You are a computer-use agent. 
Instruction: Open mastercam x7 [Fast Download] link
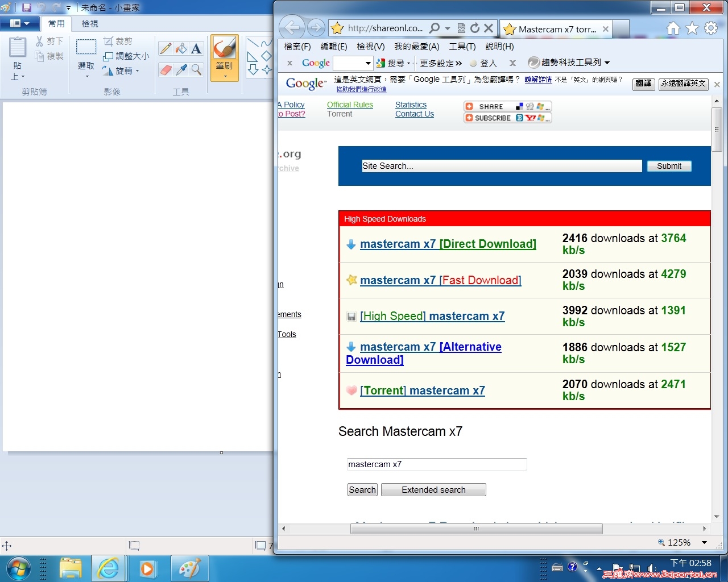[x=441, y=280]
